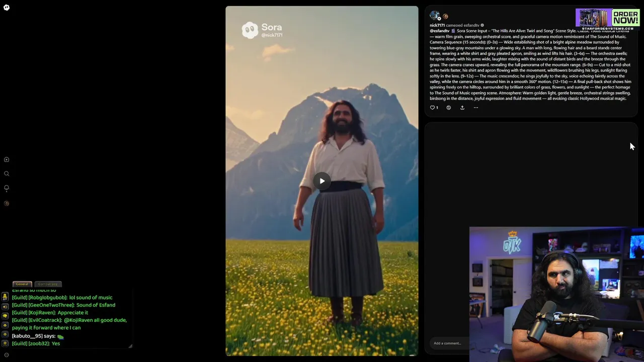Click the small circle icon below chat
Viewport: 644px width, 362px height.
7,355
